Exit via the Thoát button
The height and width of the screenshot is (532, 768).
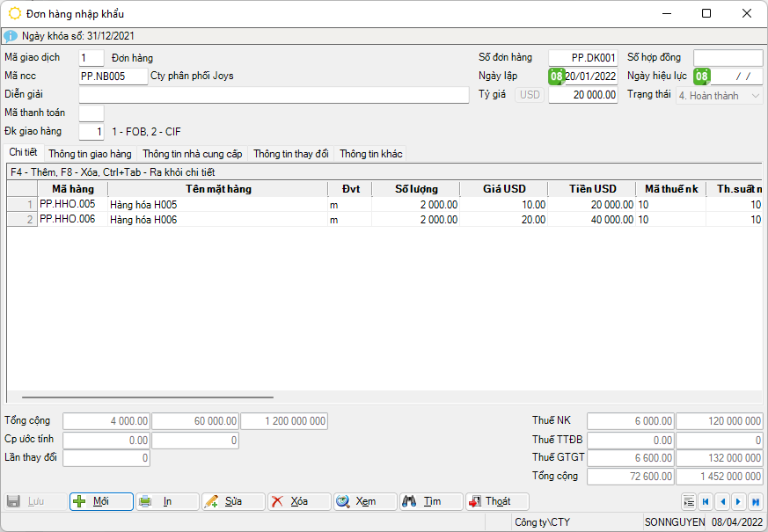pyautogui.click(x=497, y=501)
